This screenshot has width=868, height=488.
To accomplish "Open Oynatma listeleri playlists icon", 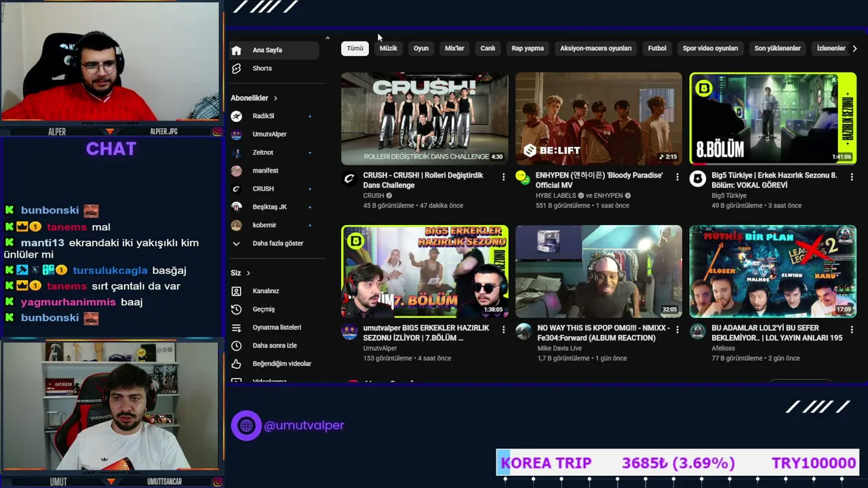I will click(x=236, y=327).
